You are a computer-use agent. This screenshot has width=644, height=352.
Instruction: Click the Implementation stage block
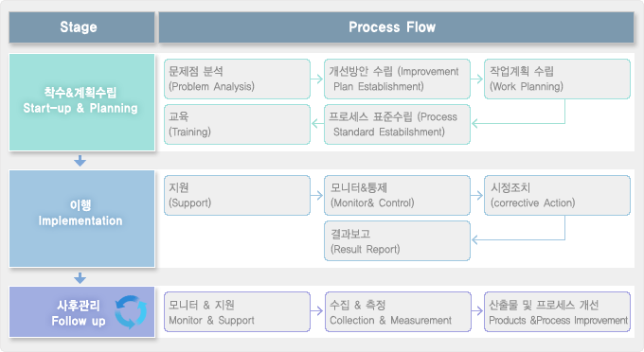pos(81,219)
